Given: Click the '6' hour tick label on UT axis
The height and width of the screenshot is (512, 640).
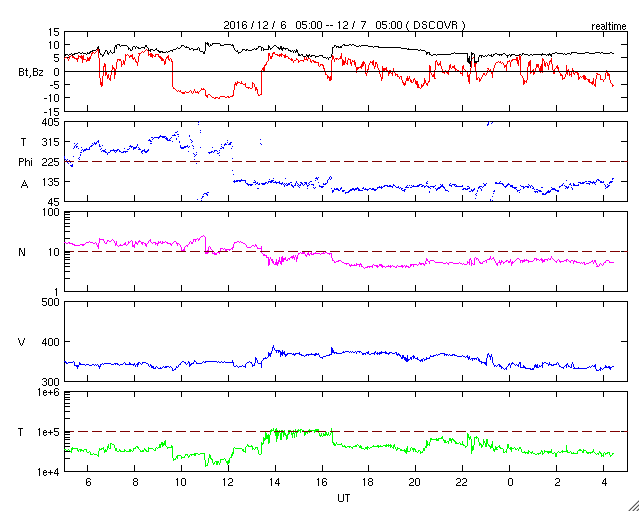Looking at the screenshot, I should pos(88,482).
